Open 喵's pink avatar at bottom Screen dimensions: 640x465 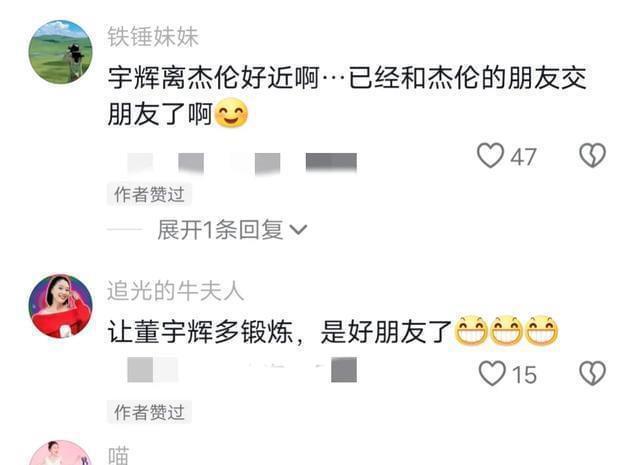[60, 453]
